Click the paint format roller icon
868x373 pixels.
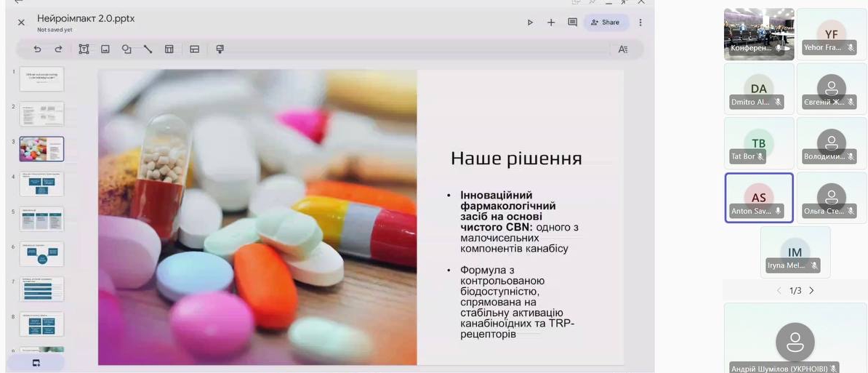point(220,49)
